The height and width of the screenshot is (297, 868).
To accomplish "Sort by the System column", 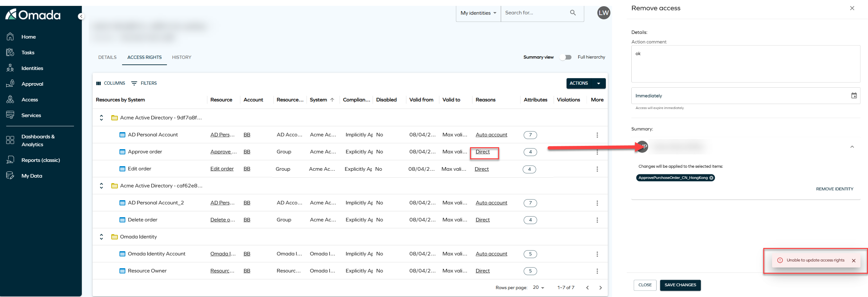I will click(321, 100).
